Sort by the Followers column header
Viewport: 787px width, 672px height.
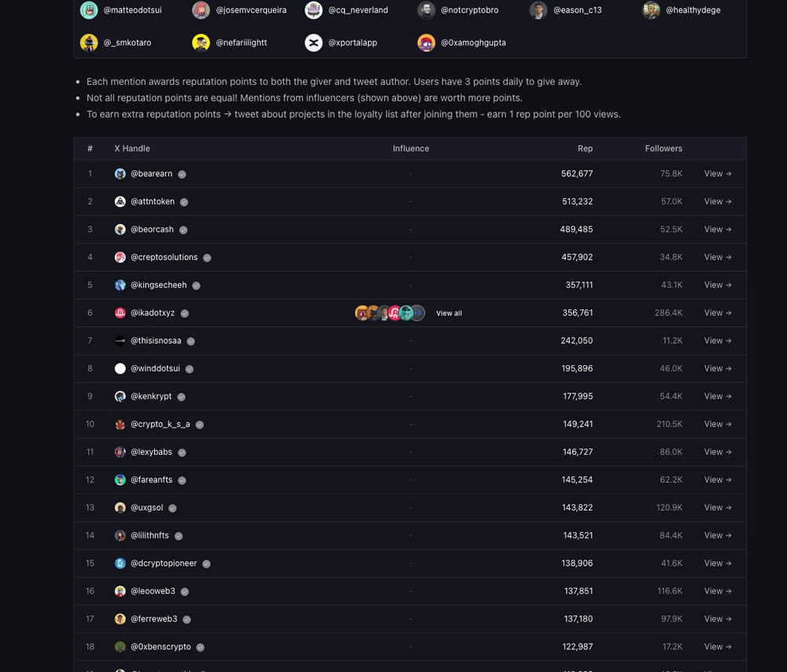663,149
